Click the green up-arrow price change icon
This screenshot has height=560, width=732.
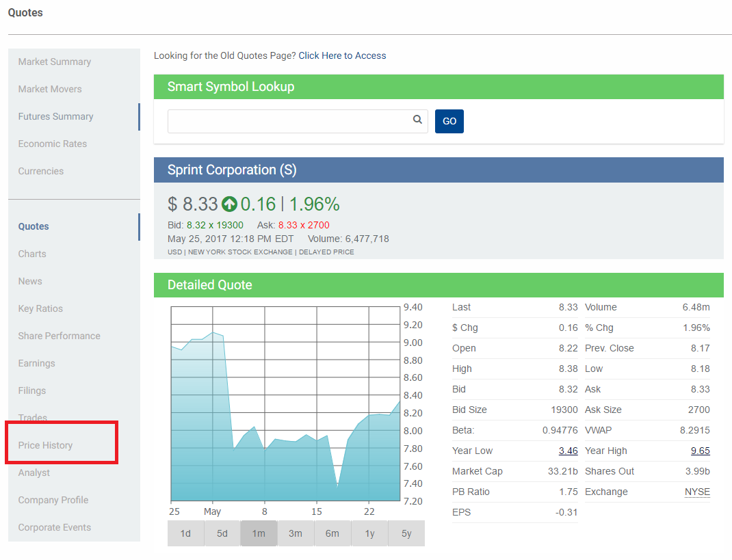click(x=229, y=204)
